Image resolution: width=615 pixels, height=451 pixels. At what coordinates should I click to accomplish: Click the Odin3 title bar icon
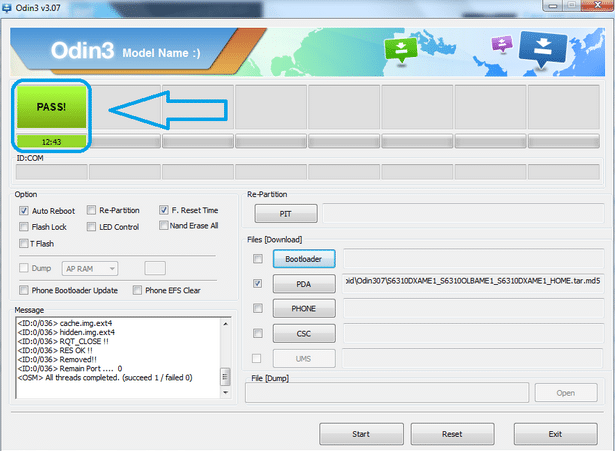click(7, 7)
